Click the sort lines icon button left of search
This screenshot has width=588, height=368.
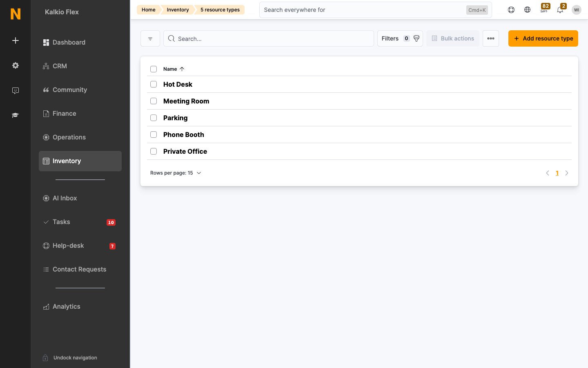150,38
